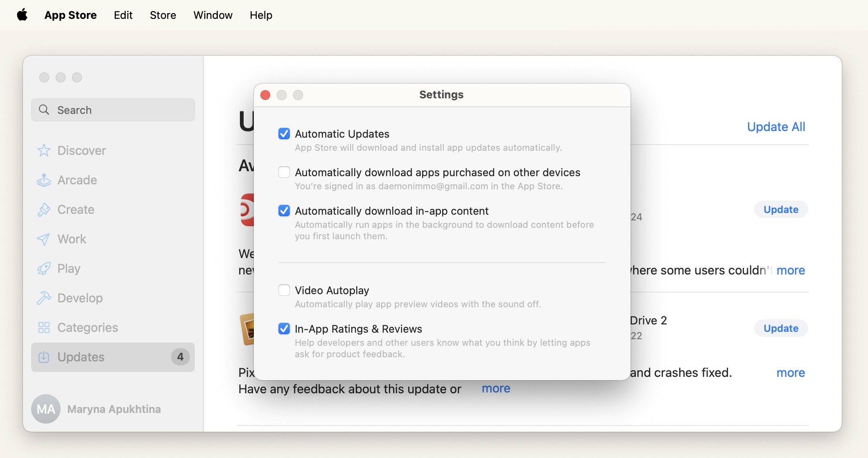Click the Discover sidebar icon
Screen dimensions: 868x458
44,150
